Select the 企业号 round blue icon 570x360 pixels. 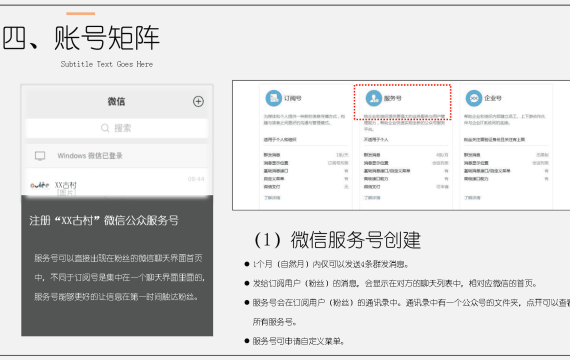[474, 98]
